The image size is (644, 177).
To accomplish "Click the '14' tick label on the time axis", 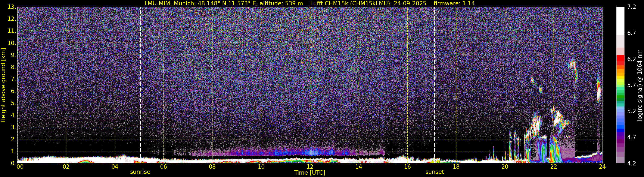I will pos(358,167).
